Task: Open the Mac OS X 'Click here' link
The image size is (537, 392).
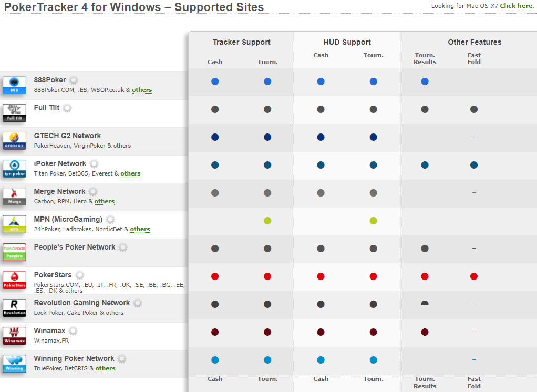Action: [517, 6]
